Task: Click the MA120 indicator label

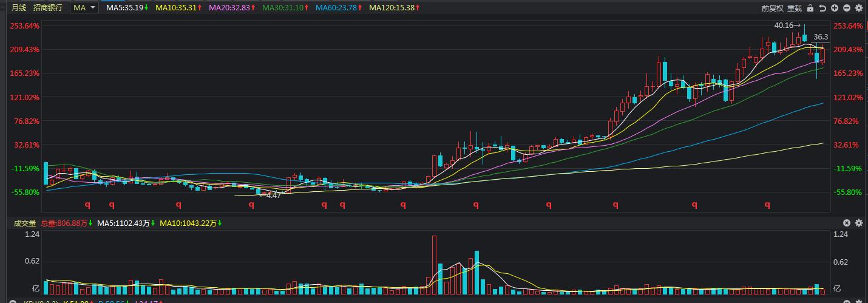Action: coord(391,8)
